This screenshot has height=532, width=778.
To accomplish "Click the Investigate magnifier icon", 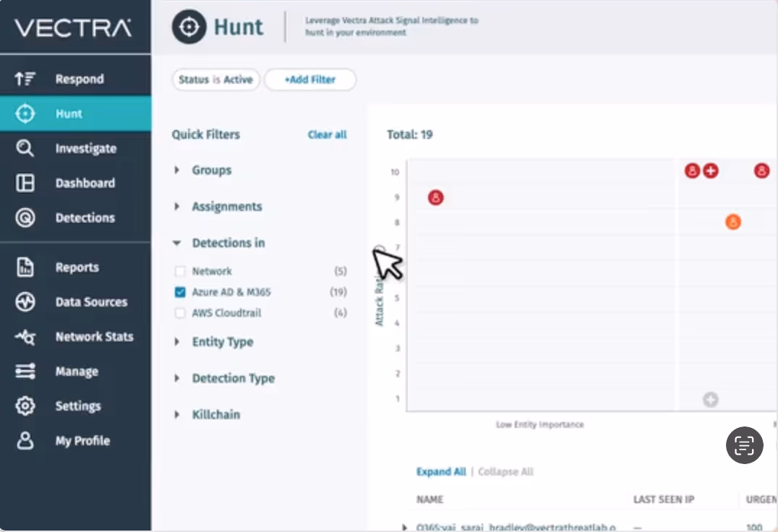I will [25, 148].
